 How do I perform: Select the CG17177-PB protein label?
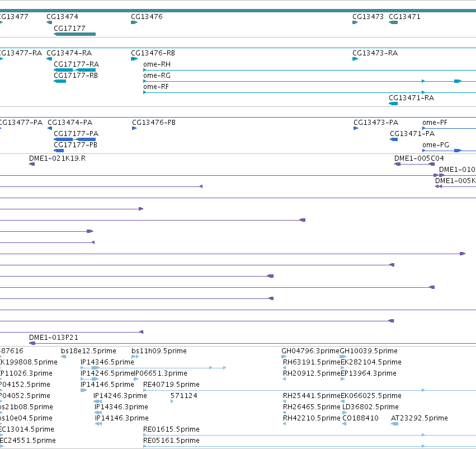point(76,145)
